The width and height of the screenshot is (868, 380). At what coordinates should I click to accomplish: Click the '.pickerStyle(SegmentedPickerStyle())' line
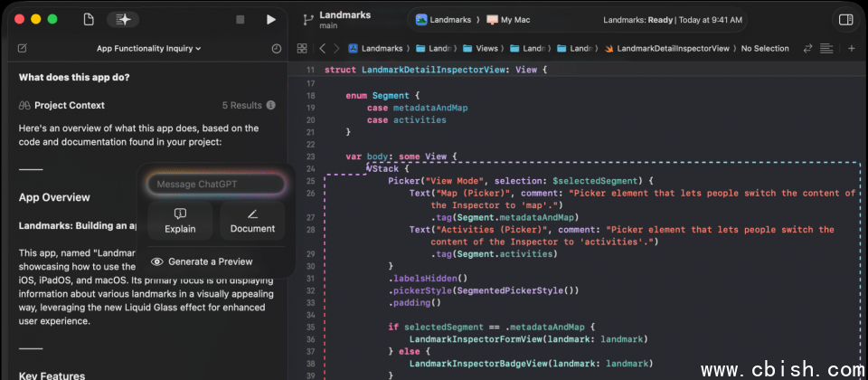tap(483, 290)
